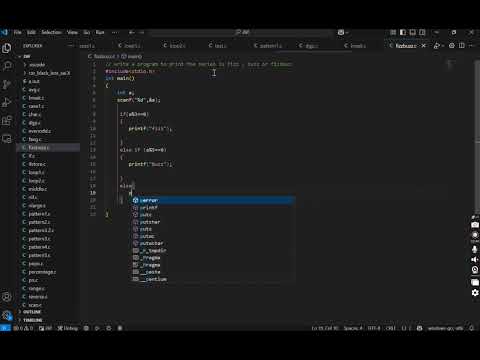Open more actions in the Explorer header

tap(70, 46)
